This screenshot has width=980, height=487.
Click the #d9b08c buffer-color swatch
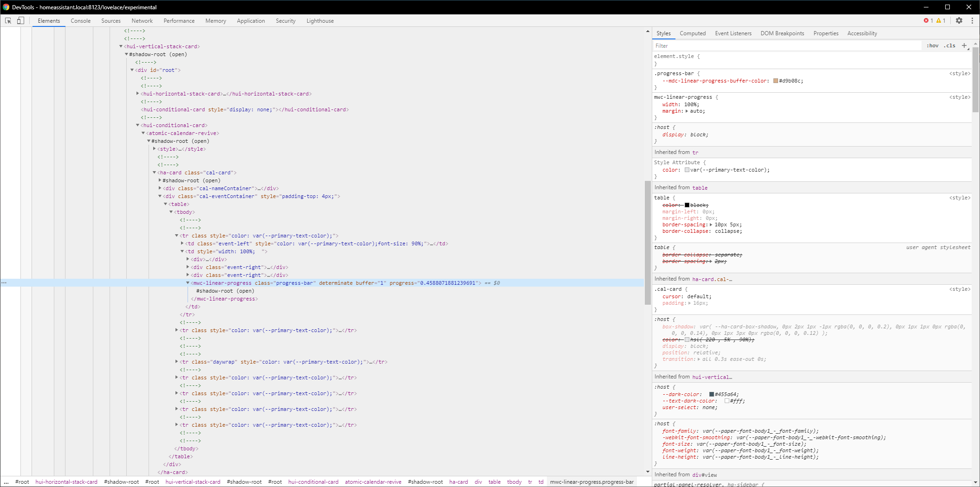click(x=775, y=81)
